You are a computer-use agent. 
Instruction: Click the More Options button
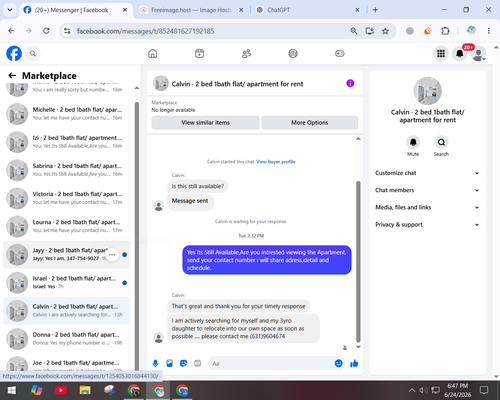(310, 123)
